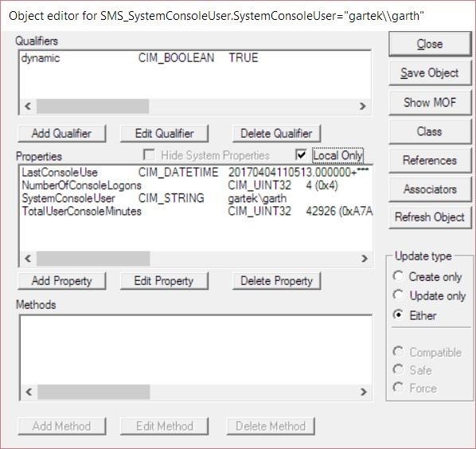This screenshot has height=449, width=476.
Task: Click the Add Qualifier button
Action: (62, 133)
